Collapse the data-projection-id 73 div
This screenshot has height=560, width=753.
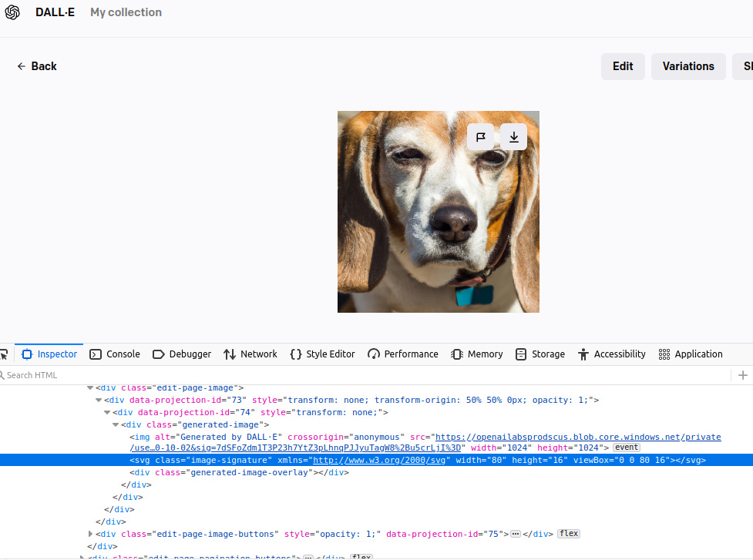[99, 401]
